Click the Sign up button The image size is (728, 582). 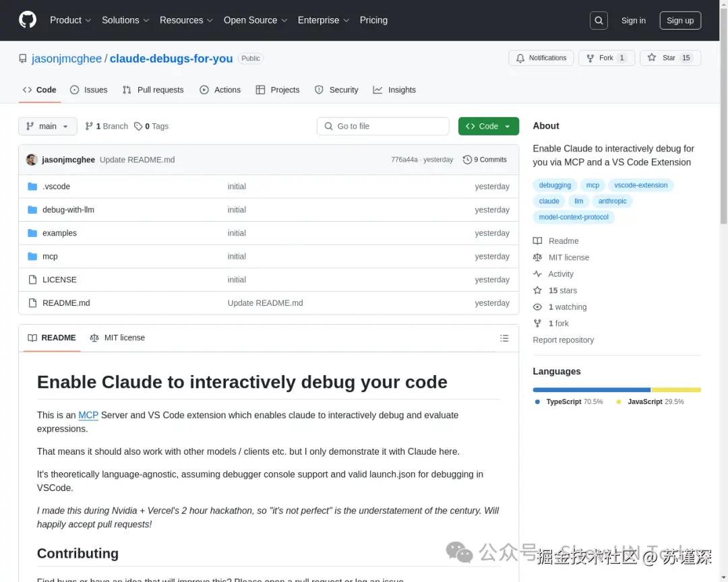click(x=679, y=20)
